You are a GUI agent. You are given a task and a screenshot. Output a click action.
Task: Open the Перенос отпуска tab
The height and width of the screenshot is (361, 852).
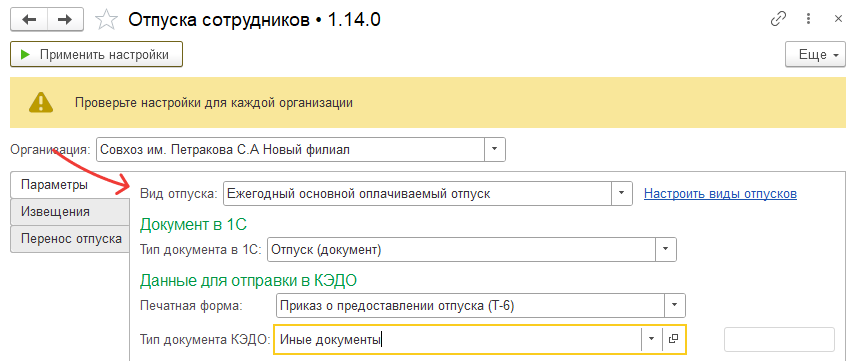tap(70, 239)
